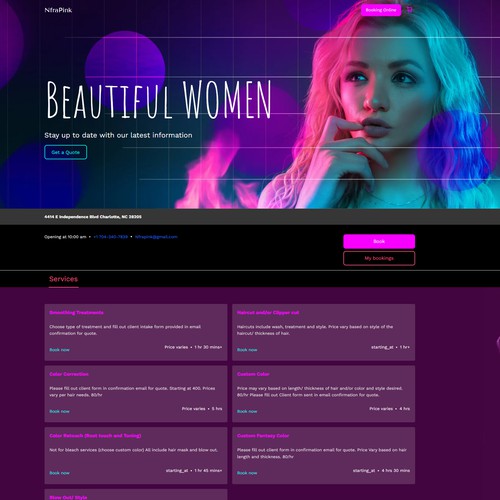Click the salon address text in the gray bar
Screen dimensions: 500x500
[93, 217]
